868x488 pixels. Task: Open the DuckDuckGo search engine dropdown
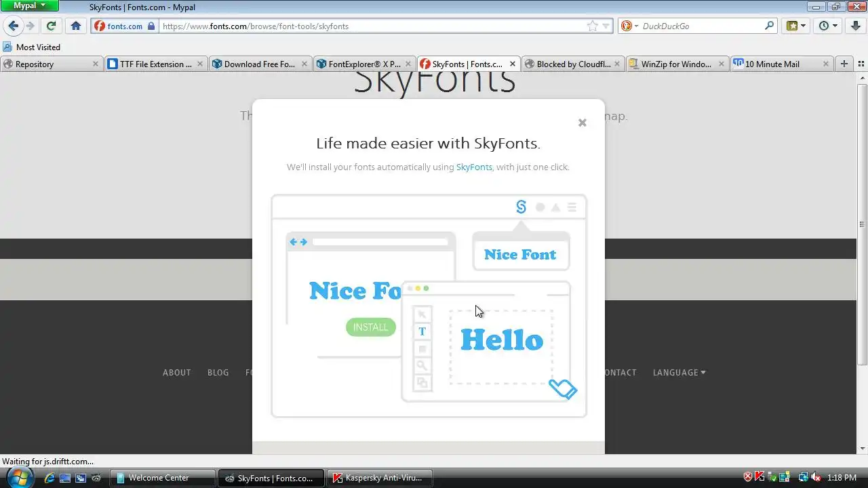[x=629, y=26]
